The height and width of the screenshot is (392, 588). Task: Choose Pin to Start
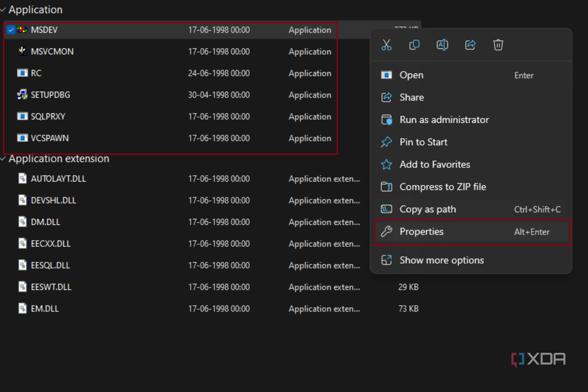click(471, 142)
